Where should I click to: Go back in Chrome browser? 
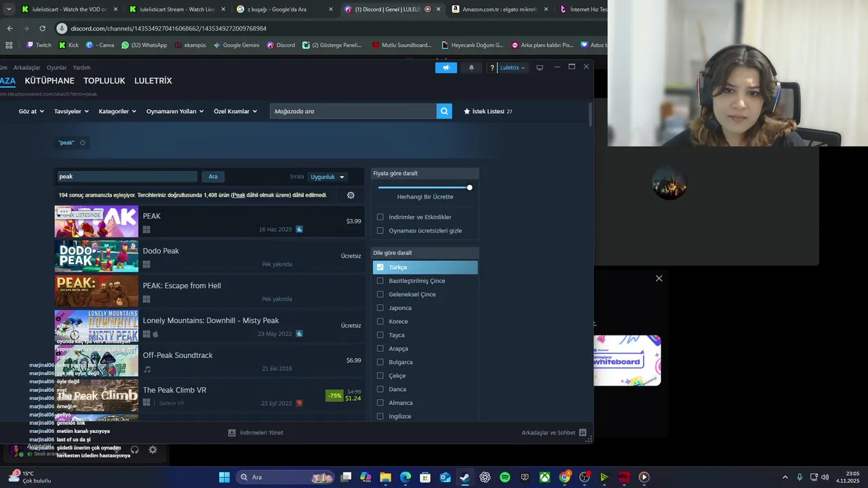(9, 28)
